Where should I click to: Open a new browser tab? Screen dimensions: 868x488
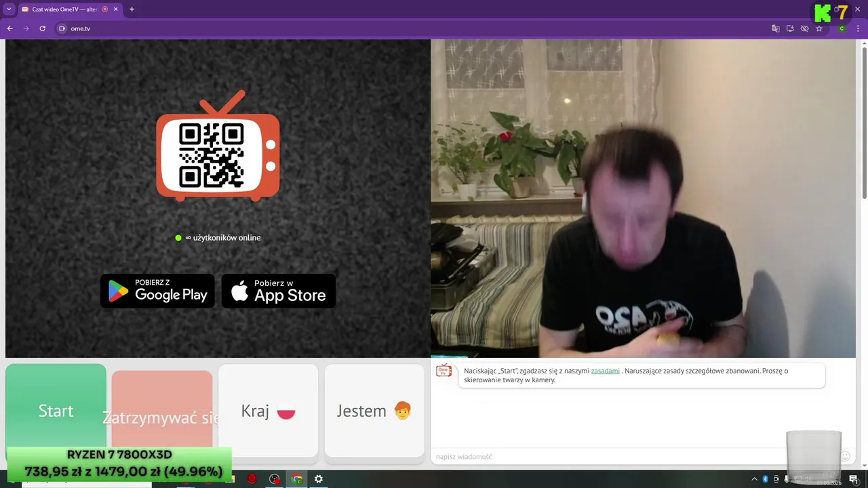click(x=132, y=9)
